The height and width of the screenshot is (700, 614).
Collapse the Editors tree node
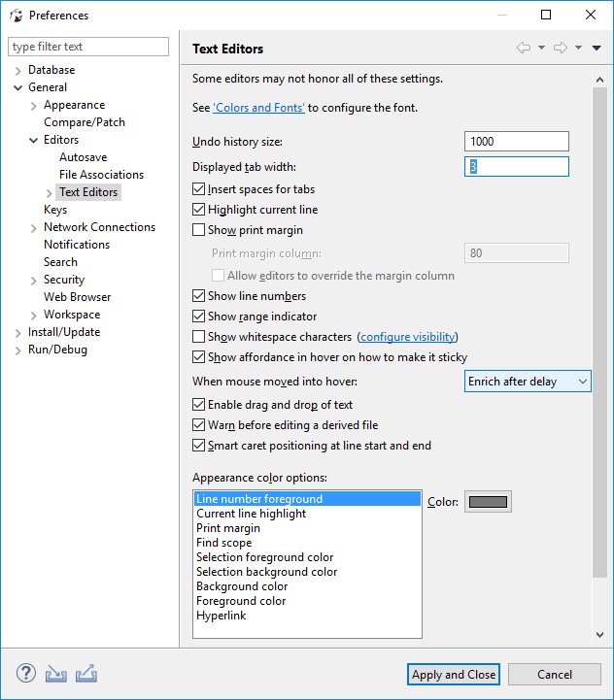pos(33,140)
